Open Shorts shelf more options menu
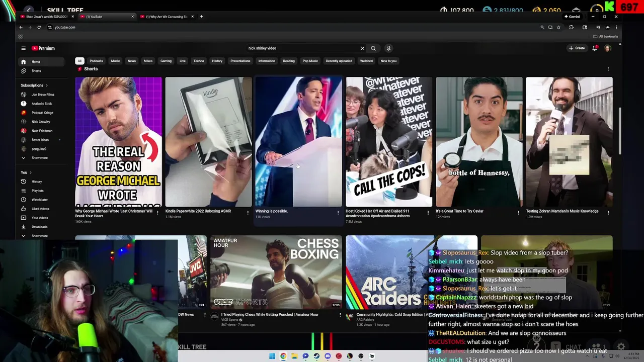644x362 pixels. 608,69
